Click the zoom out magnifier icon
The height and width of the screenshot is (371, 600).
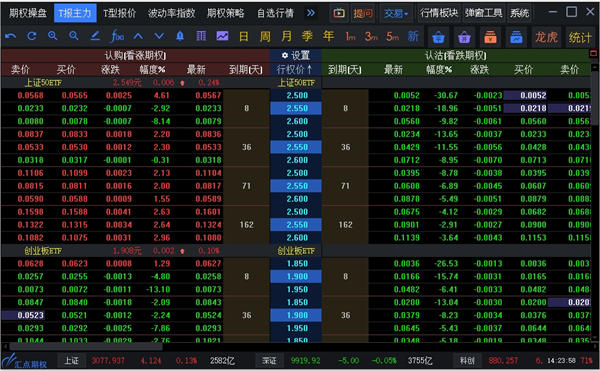(74, 36)
